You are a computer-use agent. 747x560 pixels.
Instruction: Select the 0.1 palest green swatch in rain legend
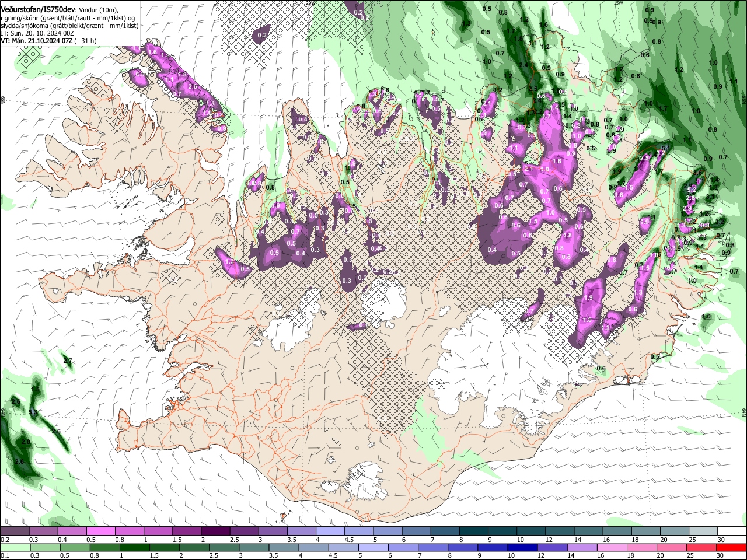coord(15,547)
